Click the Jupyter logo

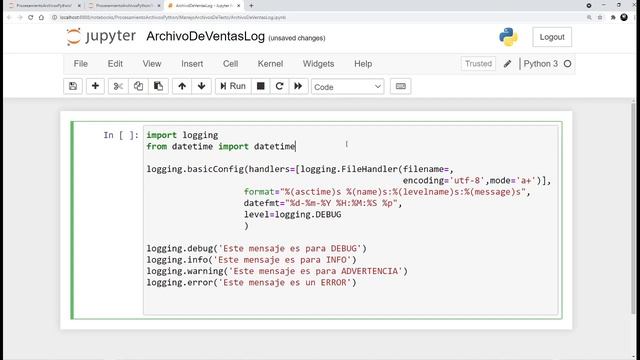(101, 36)
